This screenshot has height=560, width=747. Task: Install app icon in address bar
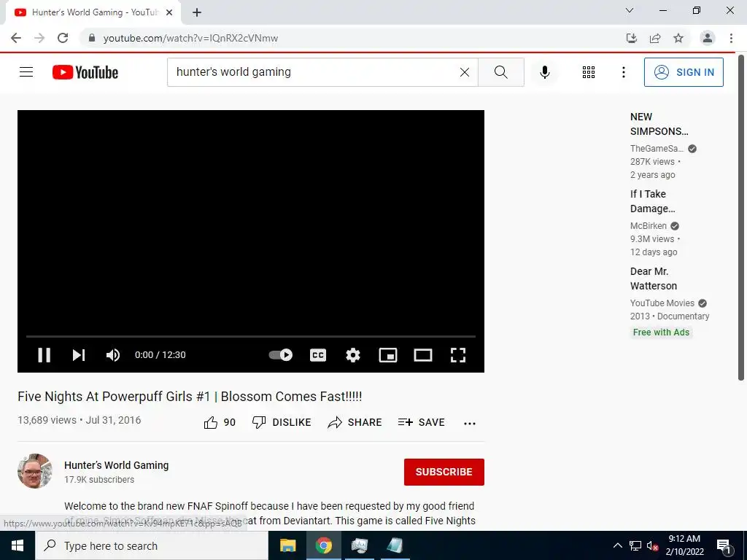632,38
